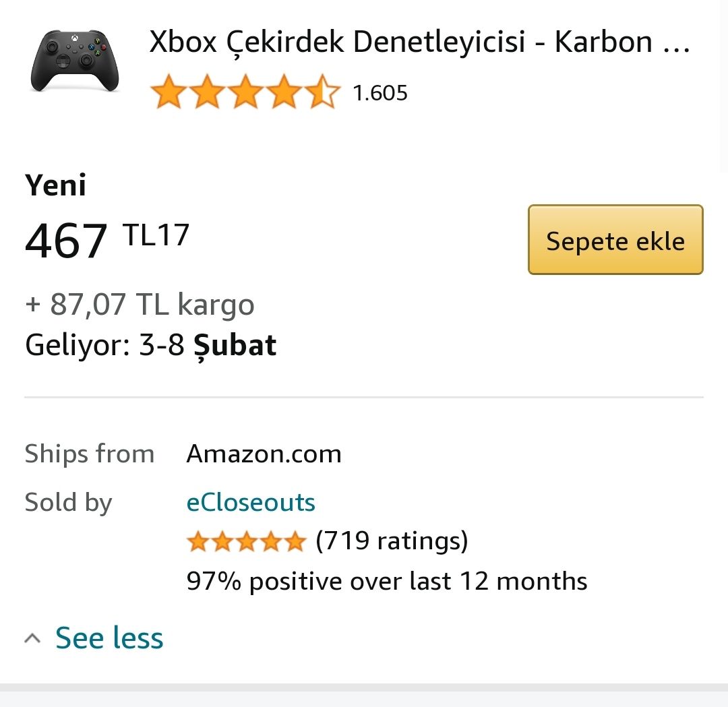Click the See less link

click(x=109, y=638)
